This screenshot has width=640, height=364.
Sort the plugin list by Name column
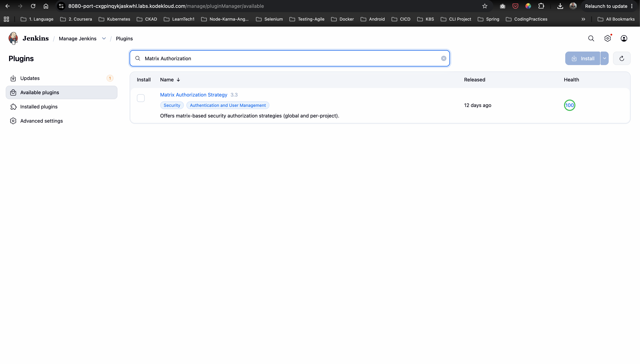(x=170, y=80)
